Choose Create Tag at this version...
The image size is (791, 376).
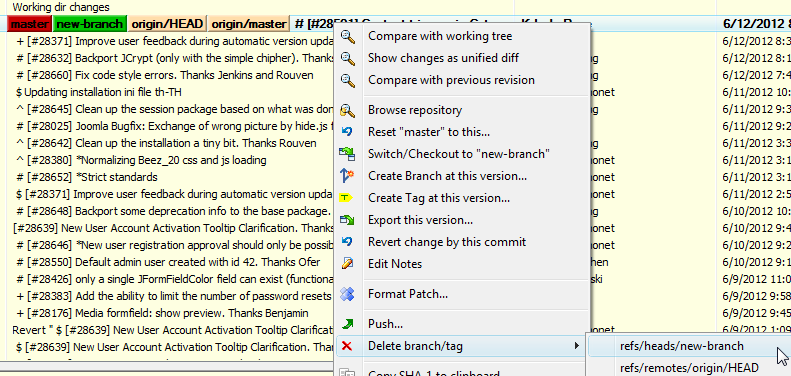[438, 198]
